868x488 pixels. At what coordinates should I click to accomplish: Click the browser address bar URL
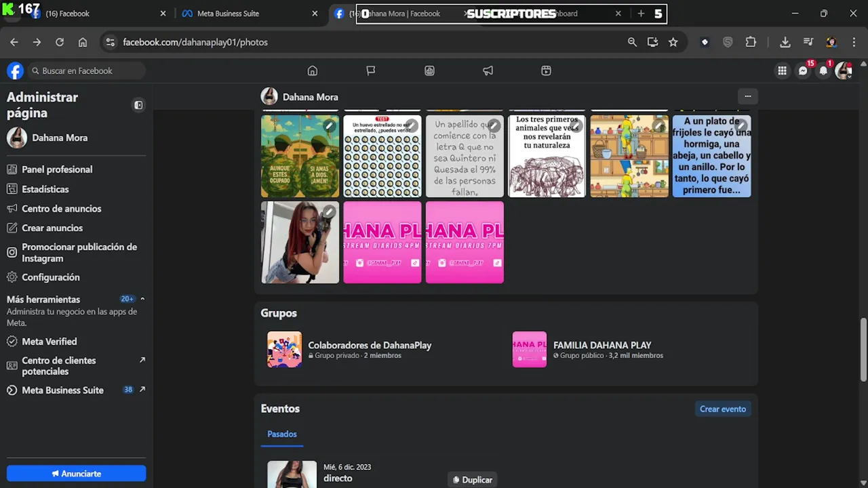195,42
